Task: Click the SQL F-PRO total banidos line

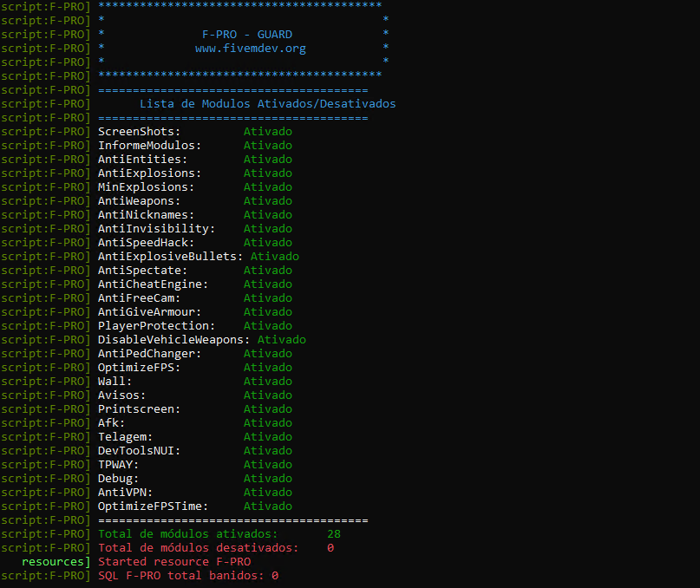Action: (x=187, y=576)
